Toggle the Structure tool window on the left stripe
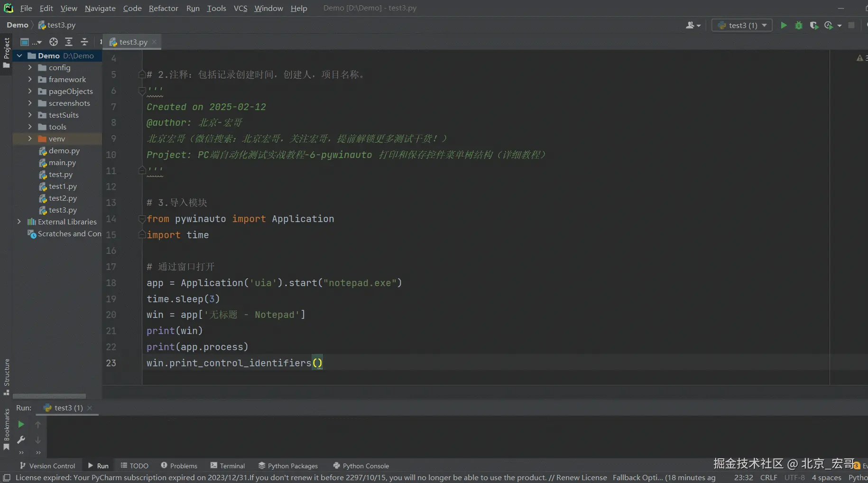The image size is (868, 483). click(x=6, y=377)
